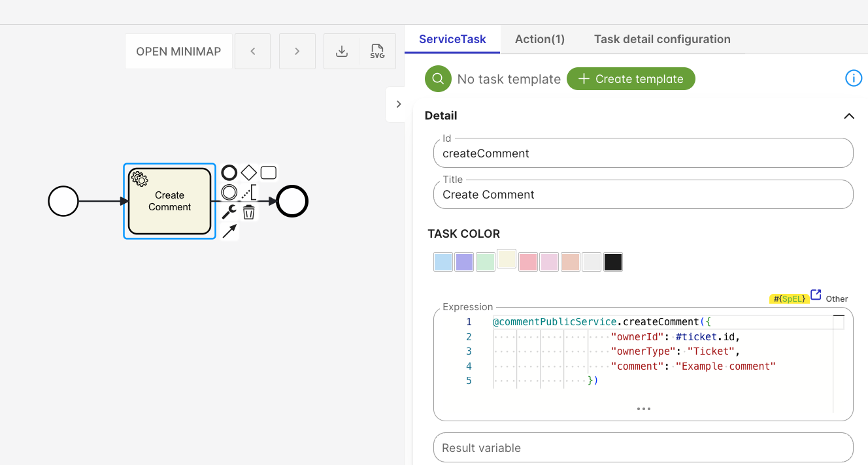Open the info icon in the panel
This screenshot has height=465, width=868.
[854, 78]
